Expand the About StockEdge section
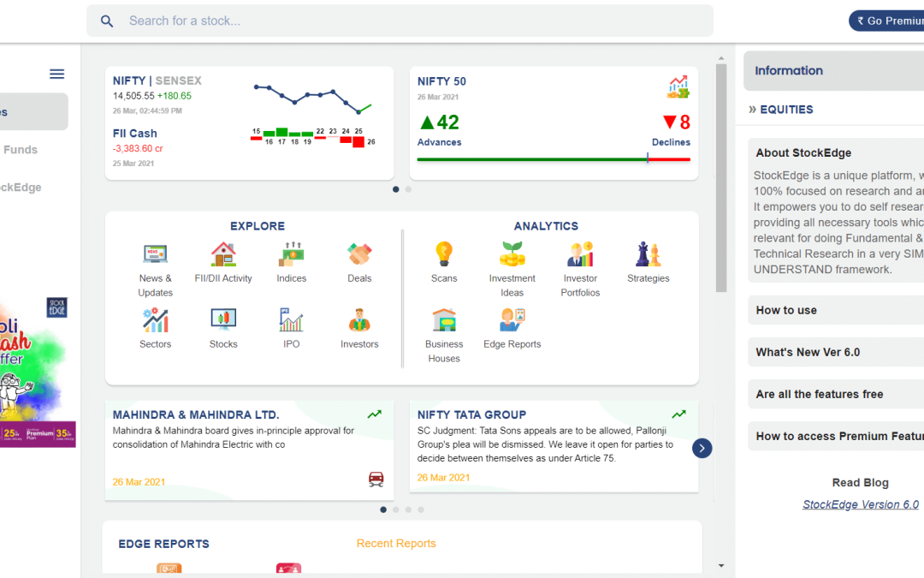This screenshot has height=578, width=924. (837, 152)
